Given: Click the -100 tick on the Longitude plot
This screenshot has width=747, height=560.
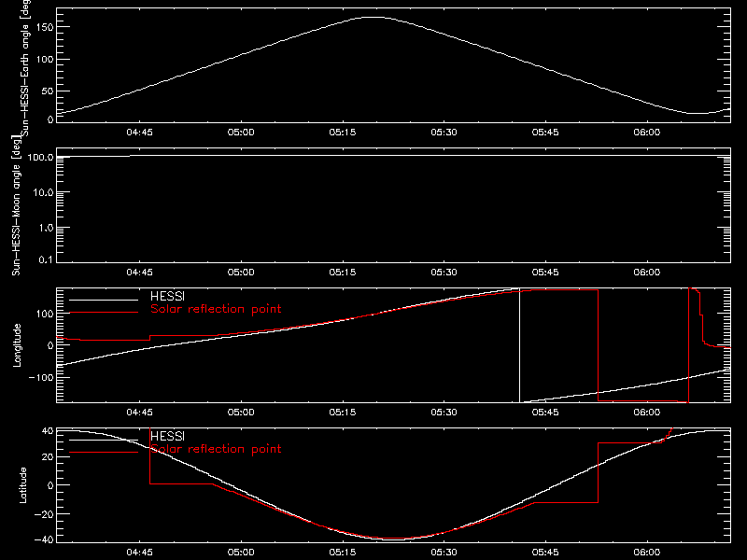Looking at the screenshot, I should point(41,377).
